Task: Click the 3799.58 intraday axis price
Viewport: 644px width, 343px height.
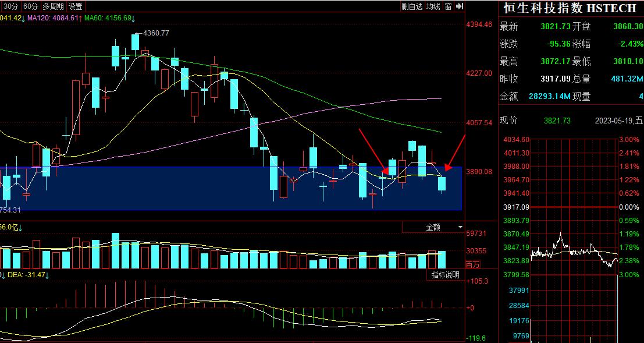Action: [x=516, y=275]
